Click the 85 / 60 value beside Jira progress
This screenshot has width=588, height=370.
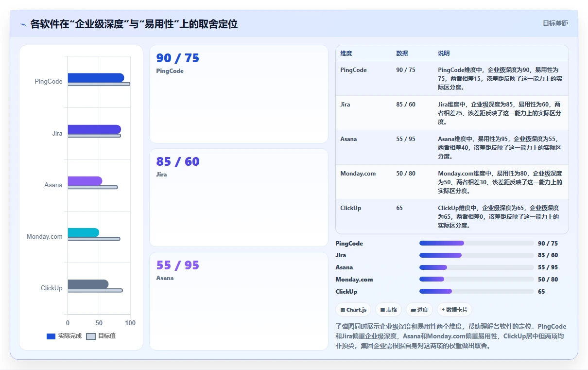coord(548,255)
